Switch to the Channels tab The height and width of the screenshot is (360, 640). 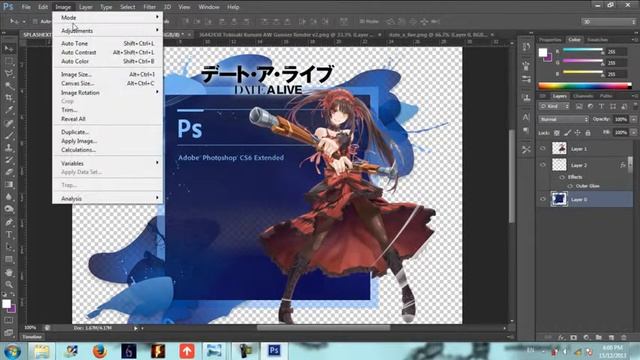[x=583, y=96]
